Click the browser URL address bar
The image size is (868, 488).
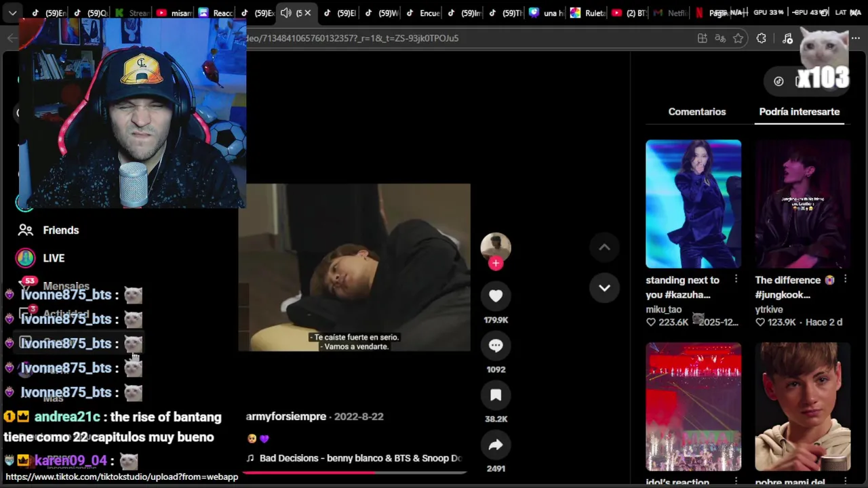point(468,38)
